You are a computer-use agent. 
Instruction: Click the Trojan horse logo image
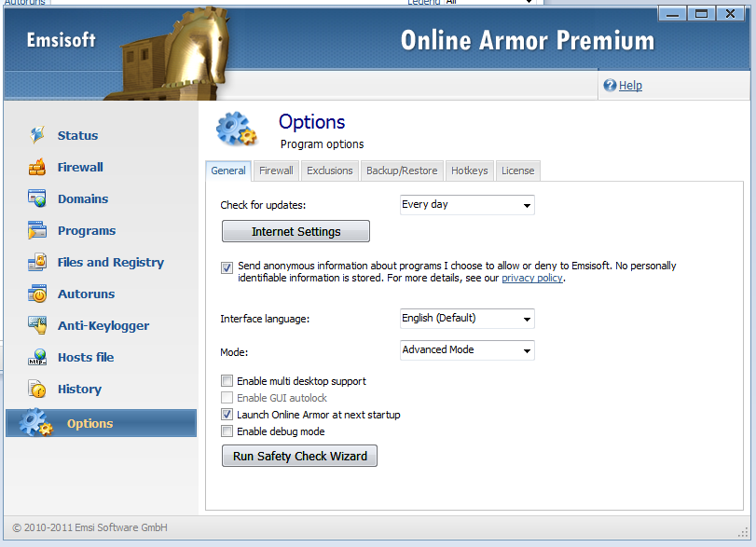click(169, 53)
